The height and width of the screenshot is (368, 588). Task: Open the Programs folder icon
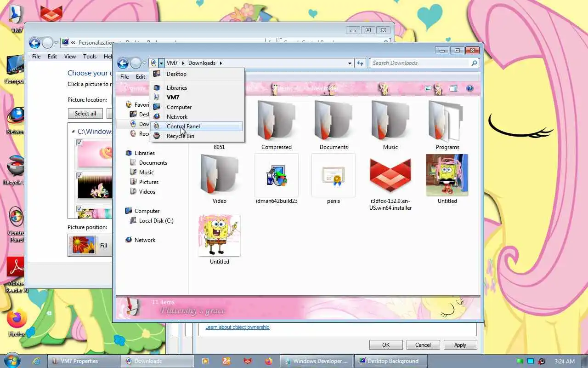click(447, 121)
